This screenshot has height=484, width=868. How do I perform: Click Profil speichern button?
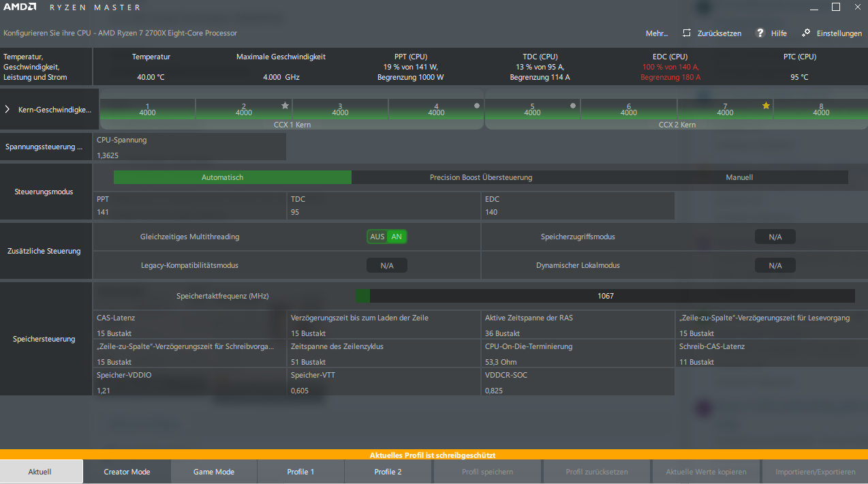click(x=487, y=472)
